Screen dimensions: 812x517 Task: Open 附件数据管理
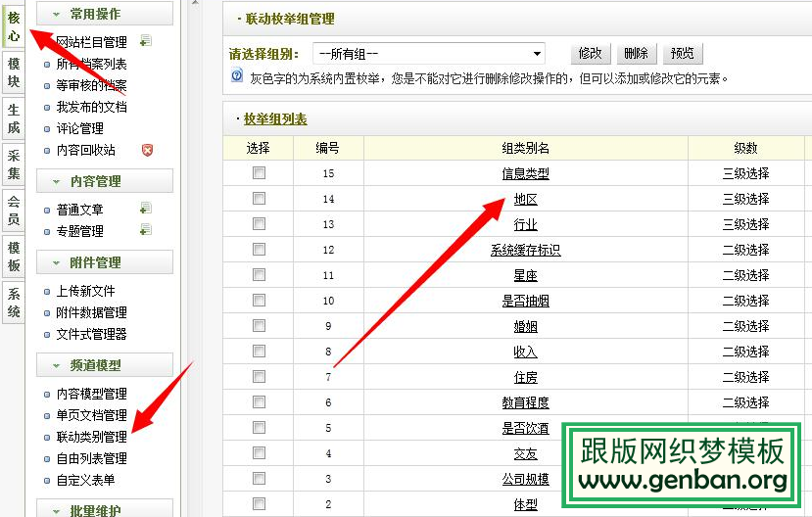pos(92,312)
